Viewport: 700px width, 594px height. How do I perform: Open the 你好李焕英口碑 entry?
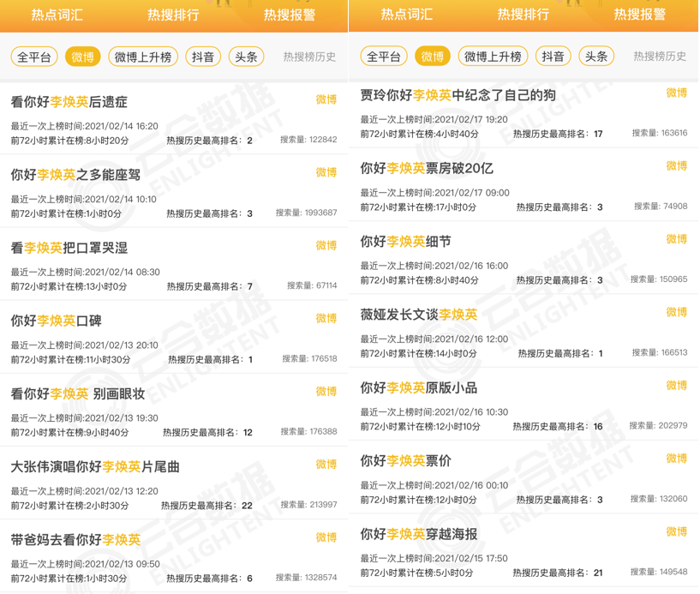(x=174, y=337)
